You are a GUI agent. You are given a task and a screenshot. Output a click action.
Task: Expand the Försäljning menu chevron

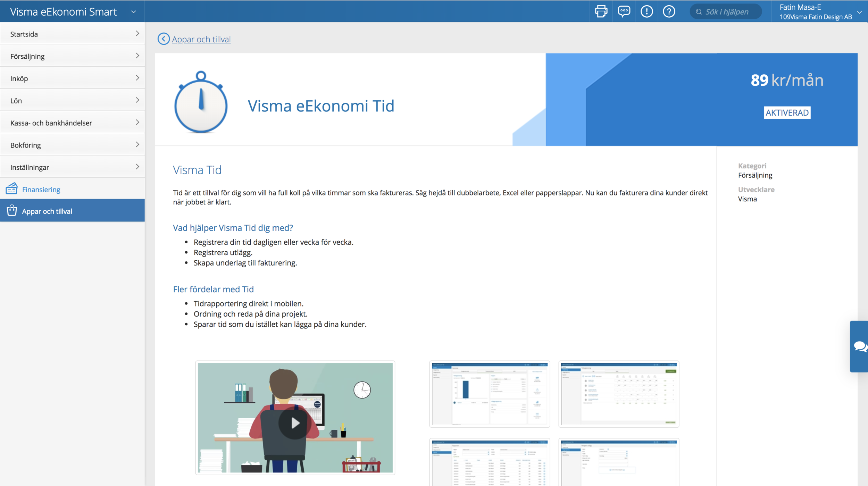[x=137, y=56]
